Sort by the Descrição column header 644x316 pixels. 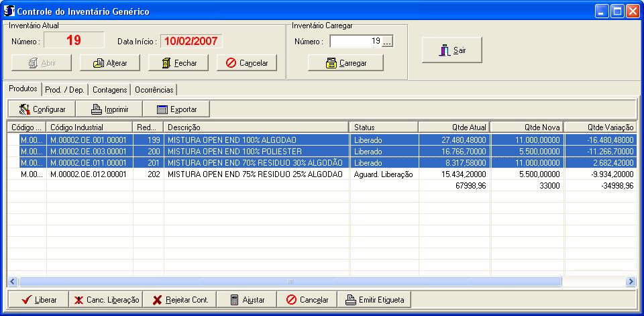click(x=256, y=127)
